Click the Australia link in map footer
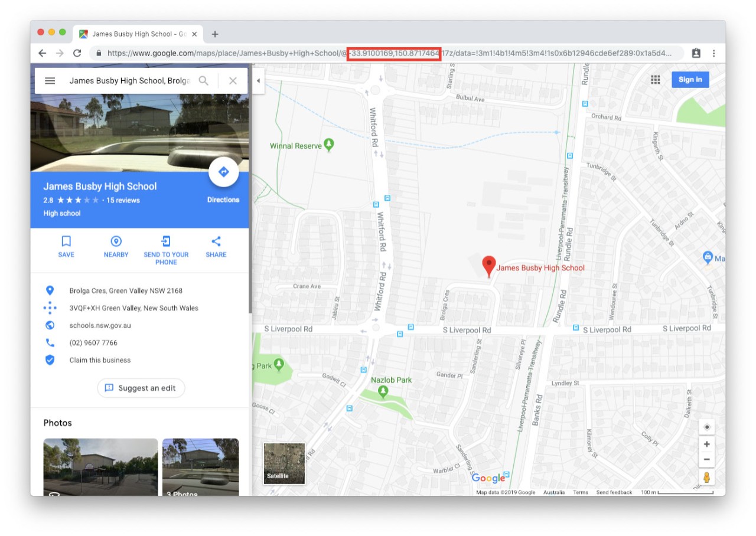Screen dimensions: 756x536 (554, 492)
